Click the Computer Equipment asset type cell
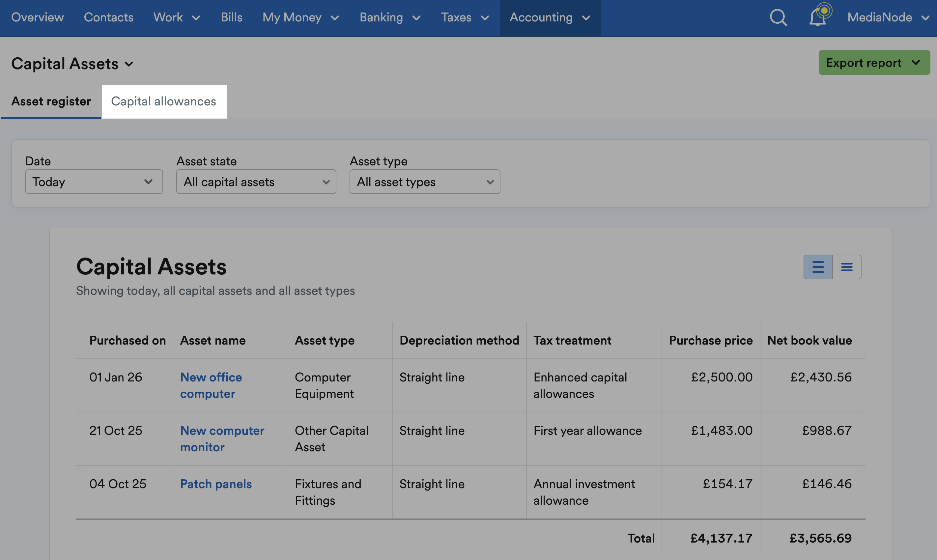The width and height of the screenshot is (937, 560). [325, 385]
